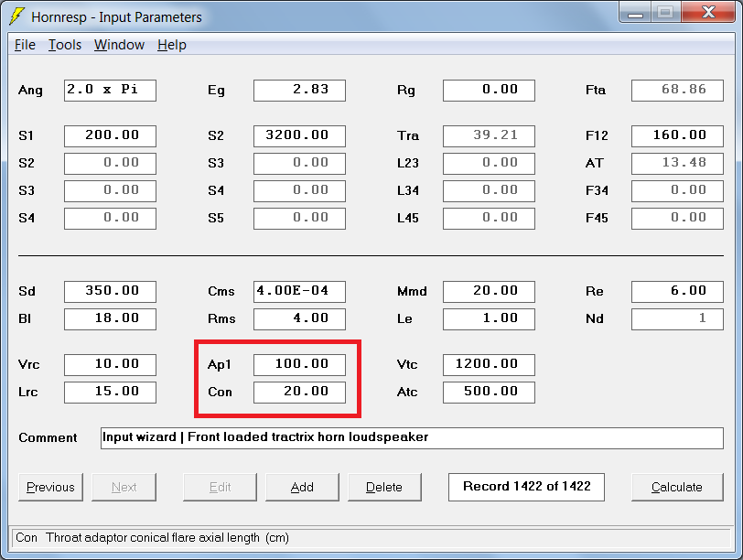Click the Vtc label

click(407, 365)
